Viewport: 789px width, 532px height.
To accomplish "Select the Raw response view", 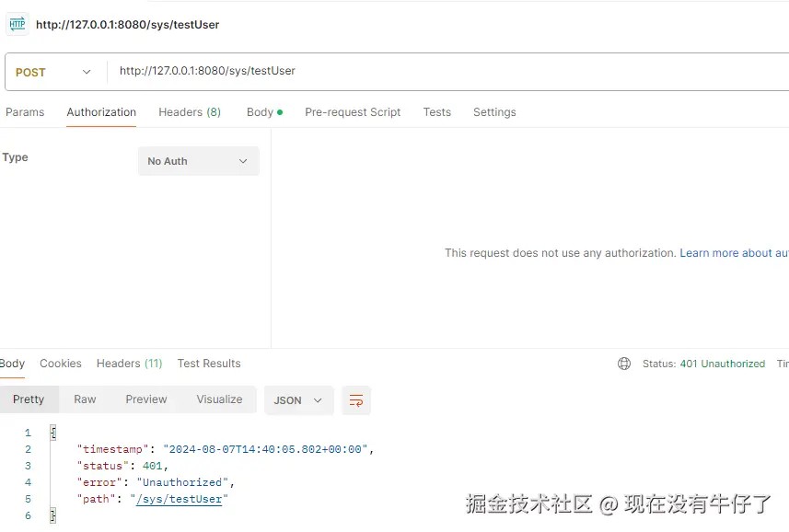I will pos(85,399).
